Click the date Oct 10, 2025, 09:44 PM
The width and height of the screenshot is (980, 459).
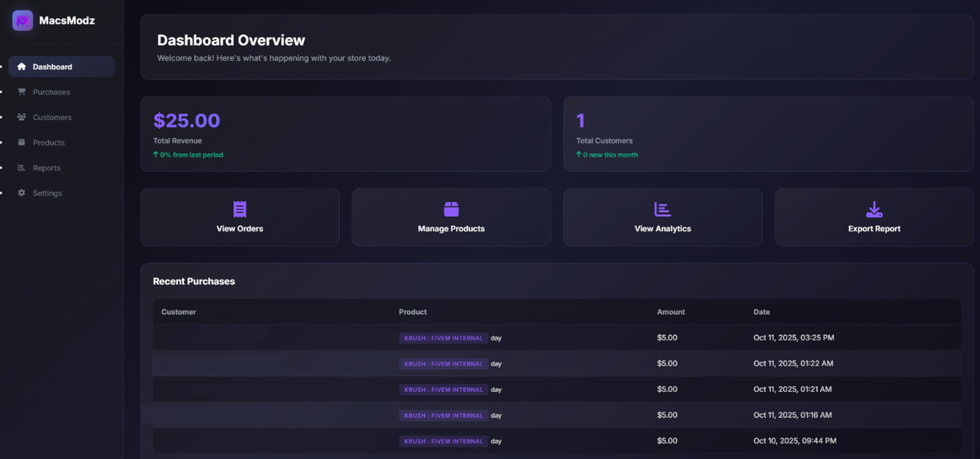795,441
